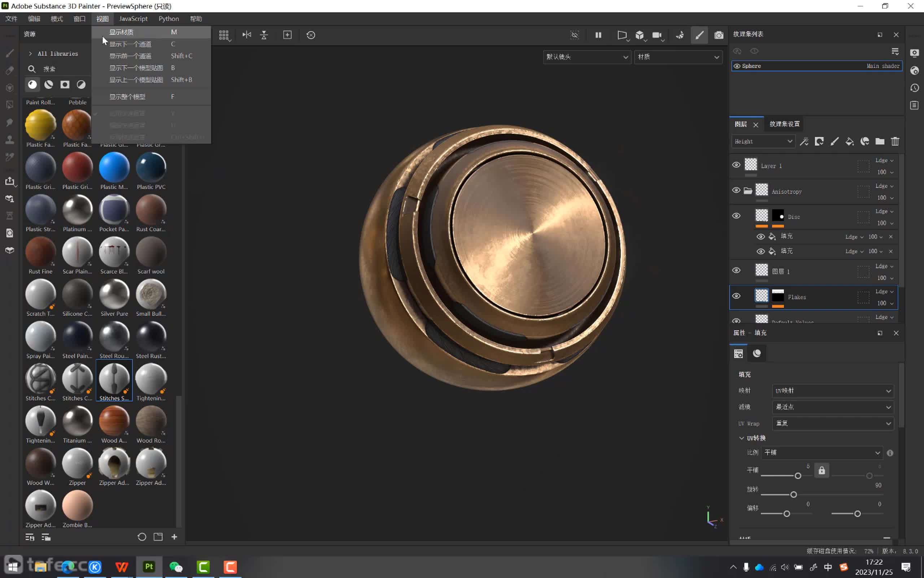This screenshot has height=578, width=924.
Task: Open the UV Wrap 重复 dropdown
Action: [x=833, y=423]
